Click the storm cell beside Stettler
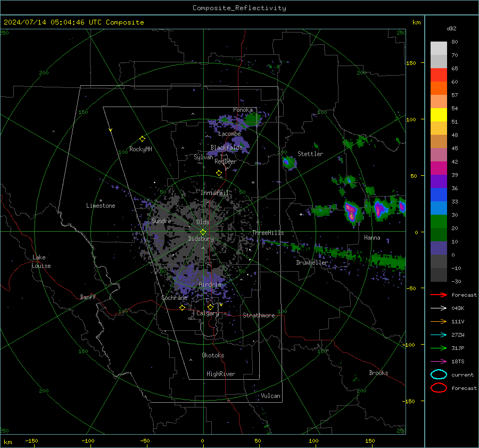Viewport: 479px width, 448px height. coord(288,163)
